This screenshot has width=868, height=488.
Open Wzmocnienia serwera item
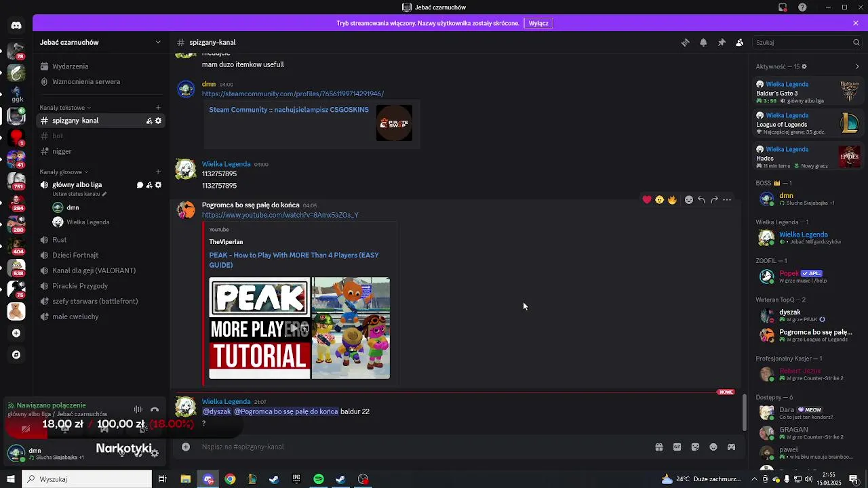[100, 81]
